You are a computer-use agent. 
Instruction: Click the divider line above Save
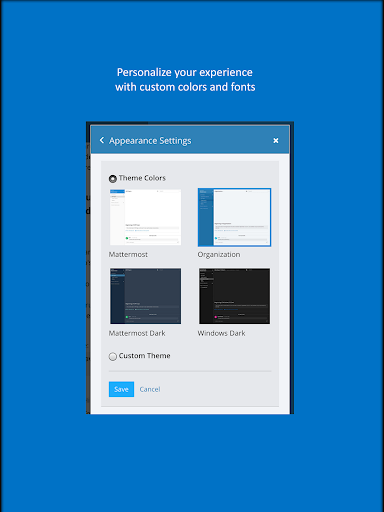point(190,371)
